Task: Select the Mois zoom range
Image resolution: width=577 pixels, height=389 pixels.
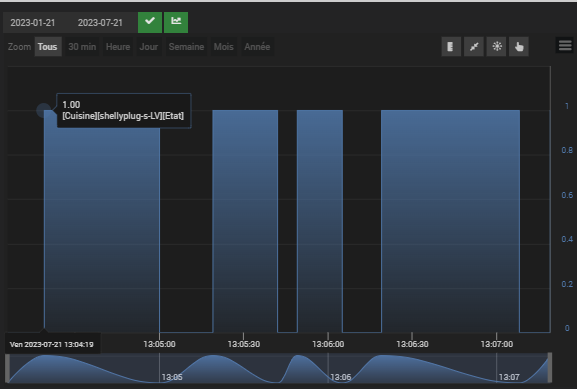Action: [x=223, y=47]
